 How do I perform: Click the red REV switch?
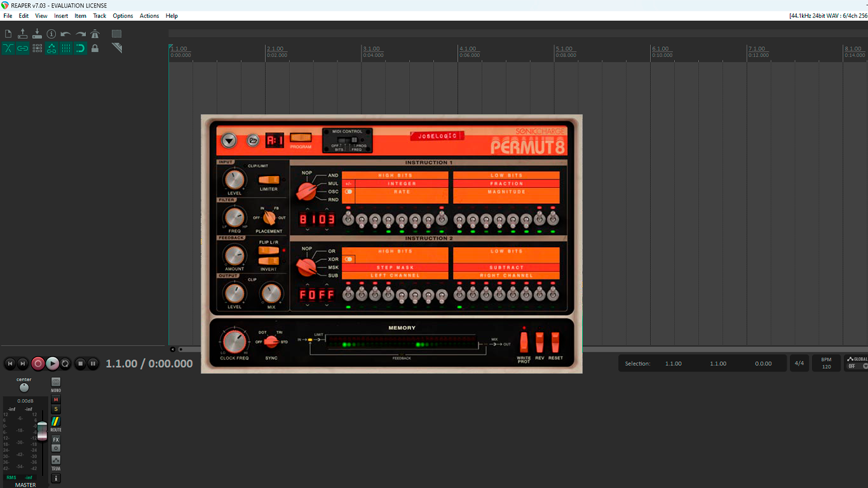click(539, 342)
